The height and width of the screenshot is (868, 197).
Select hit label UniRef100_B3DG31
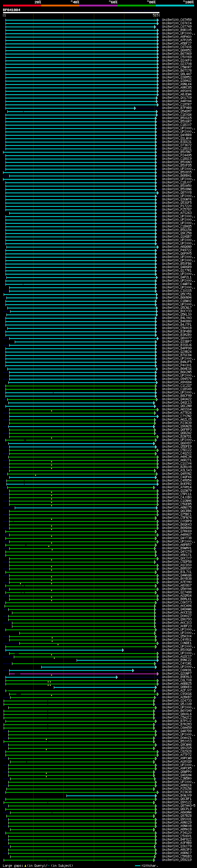[177, 142]
